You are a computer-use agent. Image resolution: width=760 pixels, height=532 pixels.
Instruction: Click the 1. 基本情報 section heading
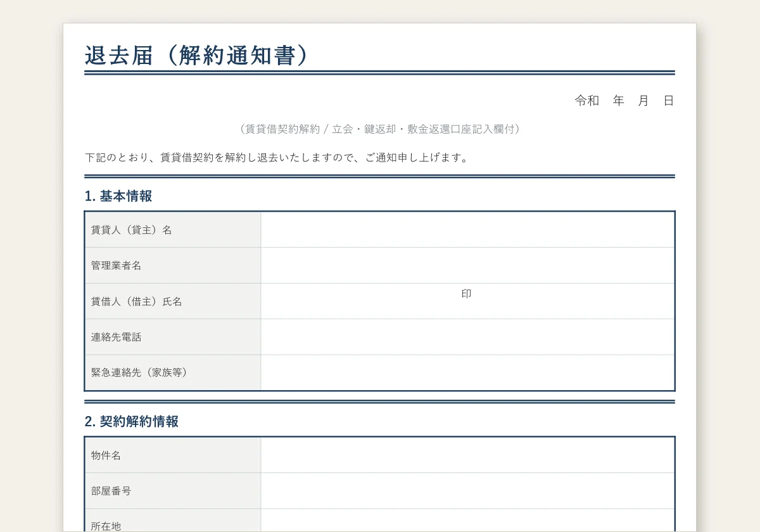(x=118, y=196)
